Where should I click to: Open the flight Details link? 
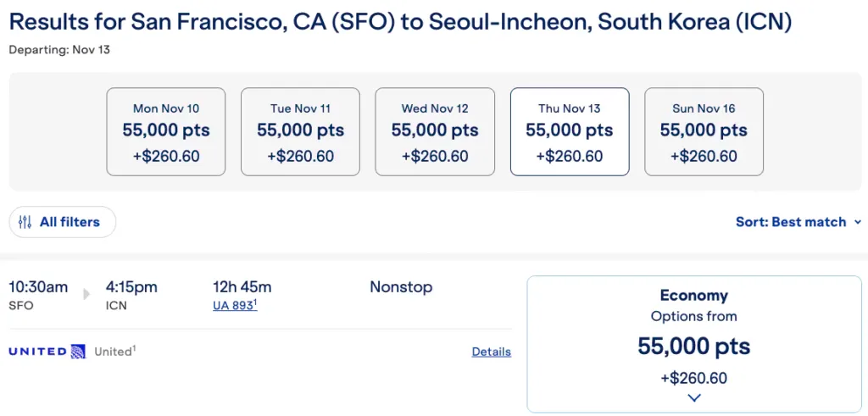[x=491, y=352]
